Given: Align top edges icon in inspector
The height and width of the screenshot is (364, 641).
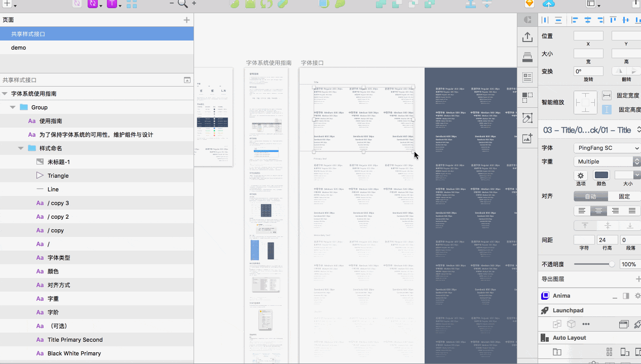Looking at the screenshot, I should 613,20.
